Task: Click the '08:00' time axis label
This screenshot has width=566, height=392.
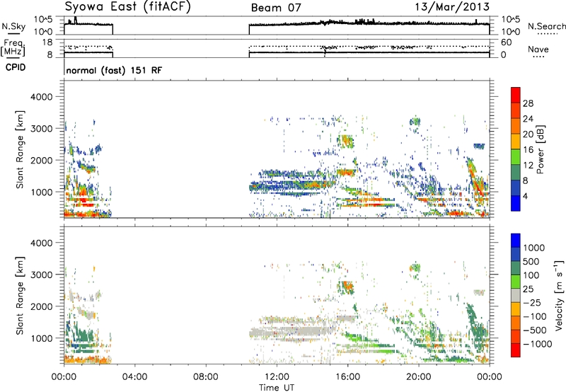Action: tap(206, 377)
